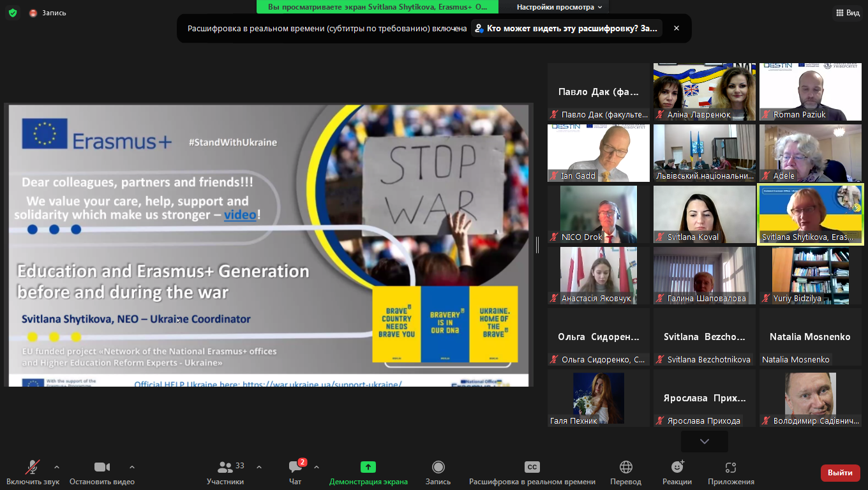Select Ярослава Прихода participant tile
The width and height of the screenshot is (868, 490).
click(705, 398)
